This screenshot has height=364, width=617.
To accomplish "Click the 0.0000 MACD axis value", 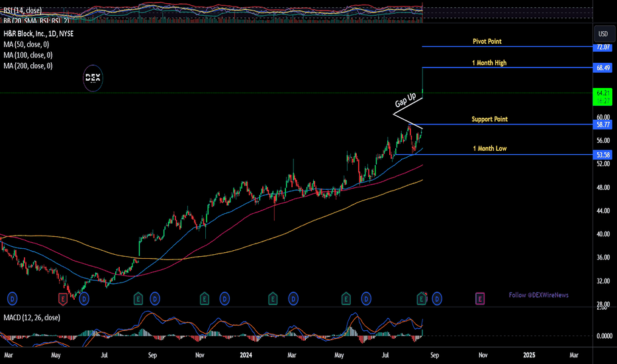I will click(604, 336).
